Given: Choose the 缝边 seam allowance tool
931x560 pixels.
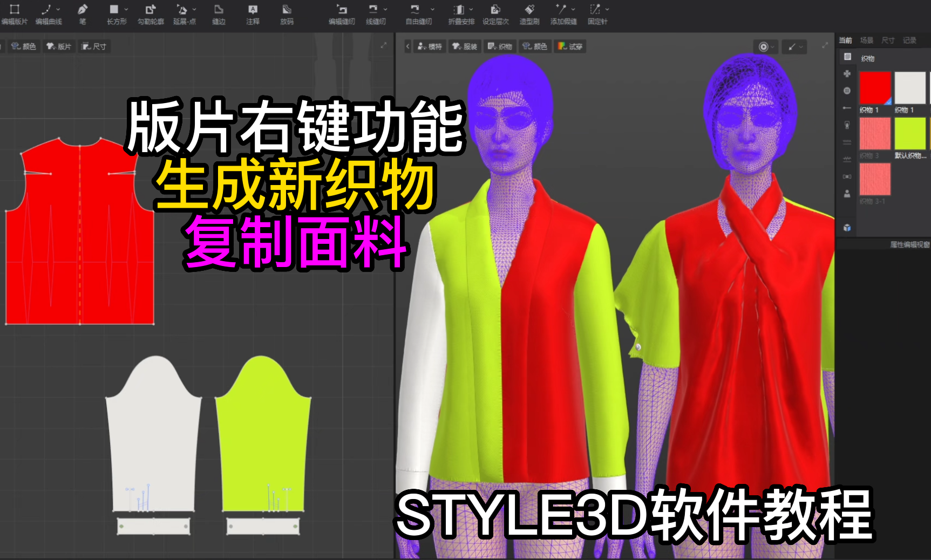Looking at the screenshot, I should [219, 14].
